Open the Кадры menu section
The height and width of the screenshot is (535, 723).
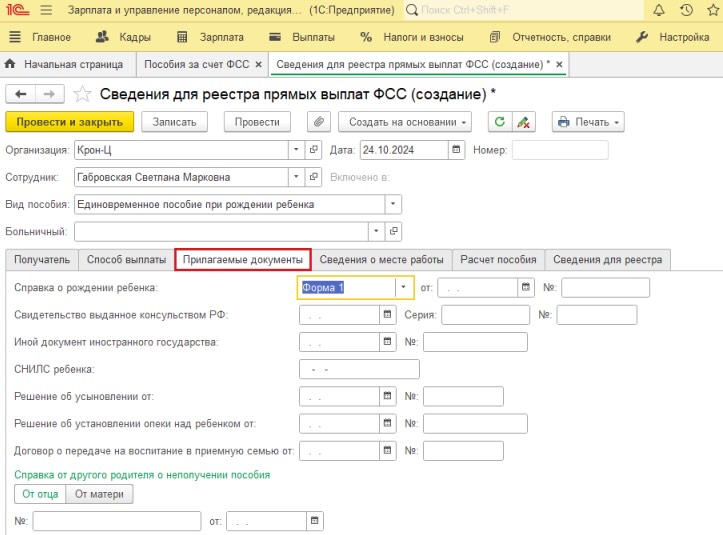(124, 37)
